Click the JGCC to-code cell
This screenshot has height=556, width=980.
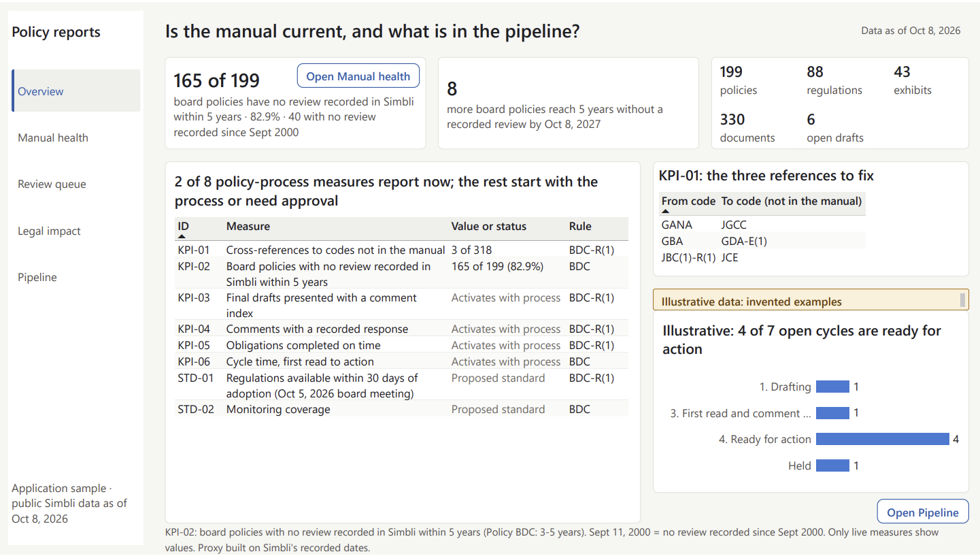pyautogui.click(x=734, y=225)
